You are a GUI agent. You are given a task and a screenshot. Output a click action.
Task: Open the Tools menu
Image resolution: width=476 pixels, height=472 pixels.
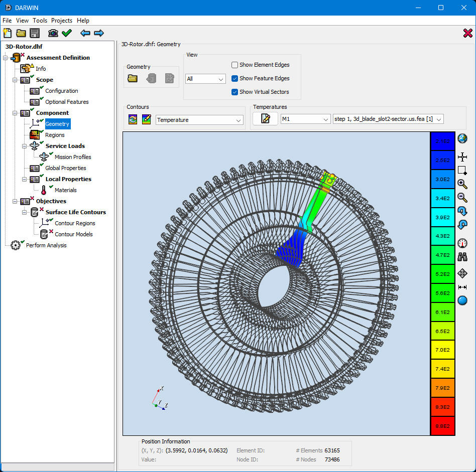pos(40,21)
